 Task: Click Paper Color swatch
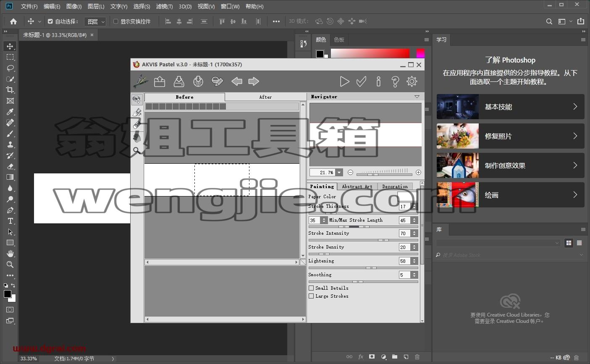click(x=407, y=196)
